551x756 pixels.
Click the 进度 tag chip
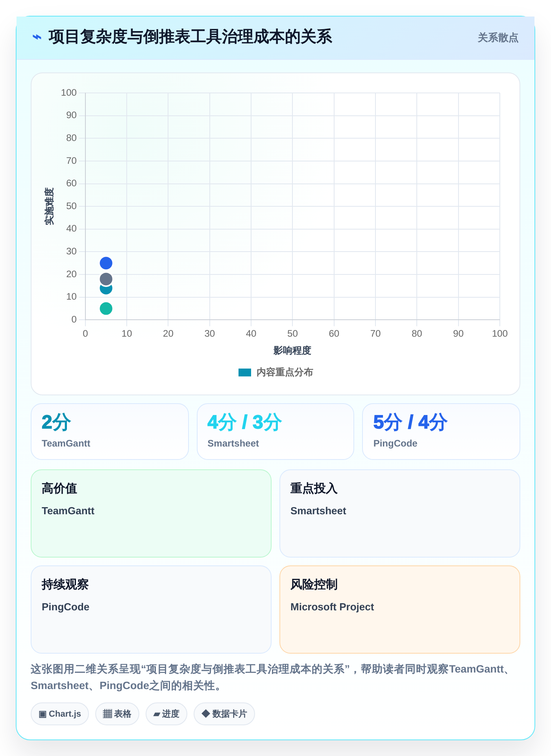[x=166, y=714]
